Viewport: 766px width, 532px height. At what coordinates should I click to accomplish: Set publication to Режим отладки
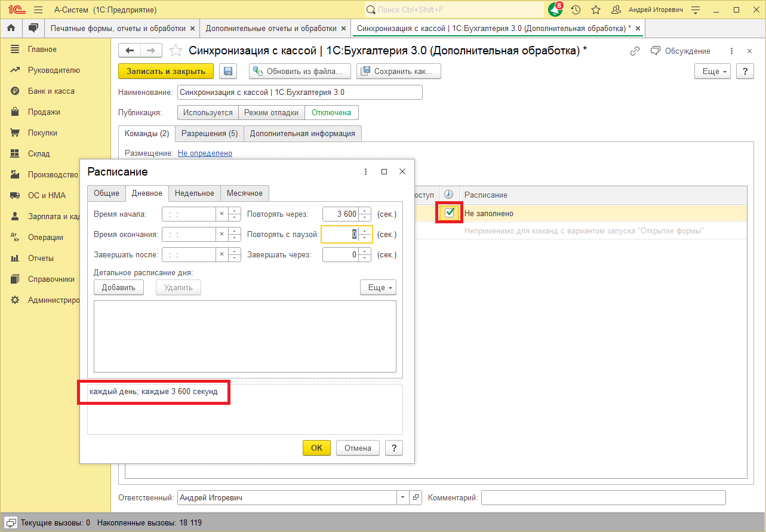tap(271, 112)
